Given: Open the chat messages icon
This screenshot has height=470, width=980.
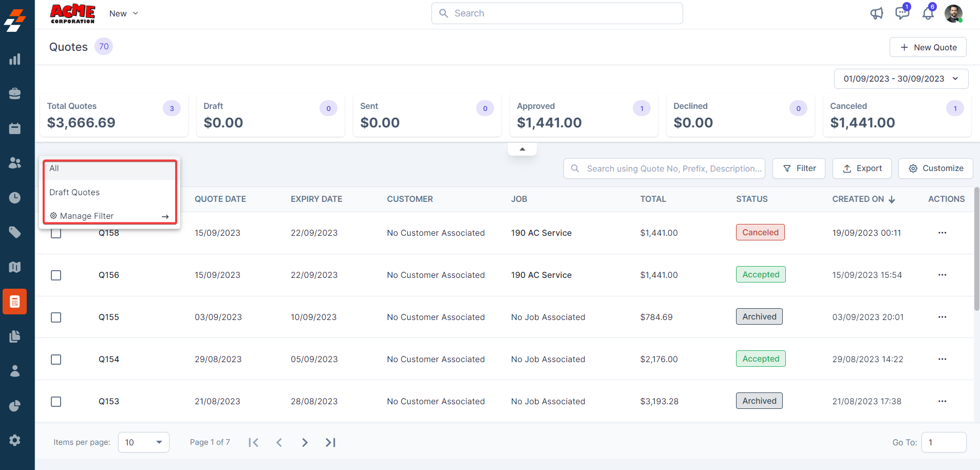Looking at the screenshot, I should [x=901, y=13].
